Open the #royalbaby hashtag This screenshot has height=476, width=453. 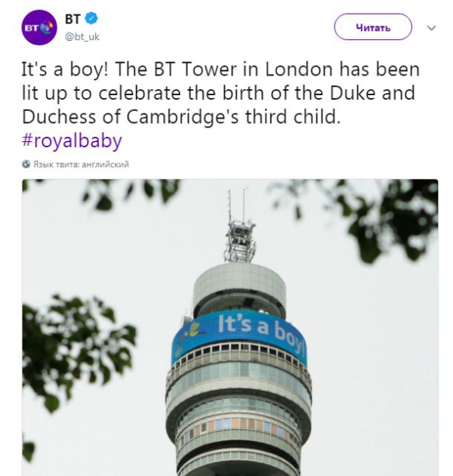point(72,141)
